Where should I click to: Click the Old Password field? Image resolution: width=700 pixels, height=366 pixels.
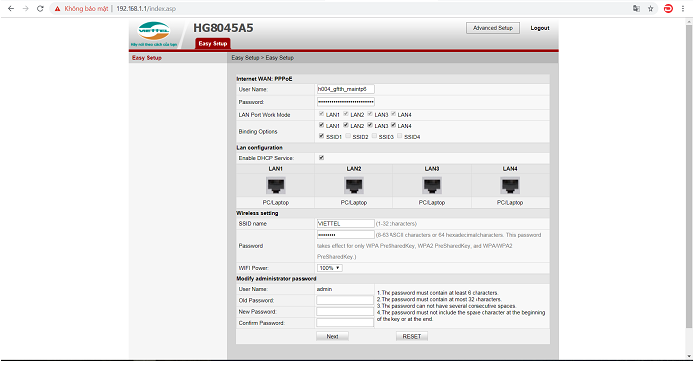coord(345,300)
